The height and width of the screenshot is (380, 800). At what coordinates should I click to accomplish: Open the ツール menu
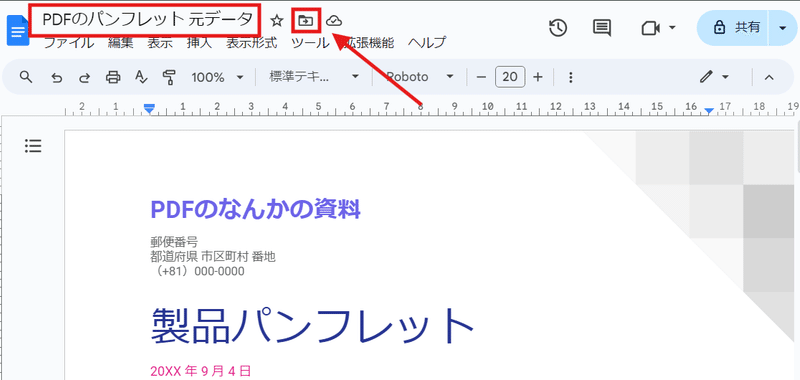click(310, 43)
